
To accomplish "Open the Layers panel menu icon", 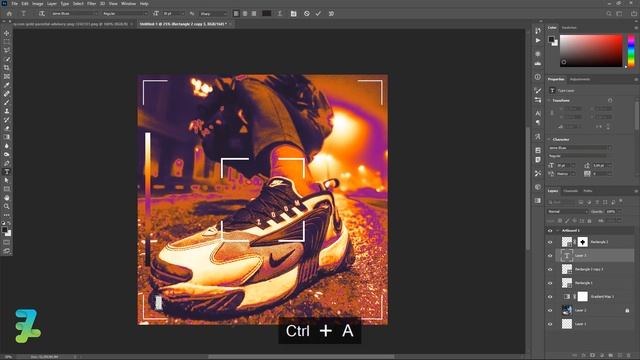I will pos(636,191).
